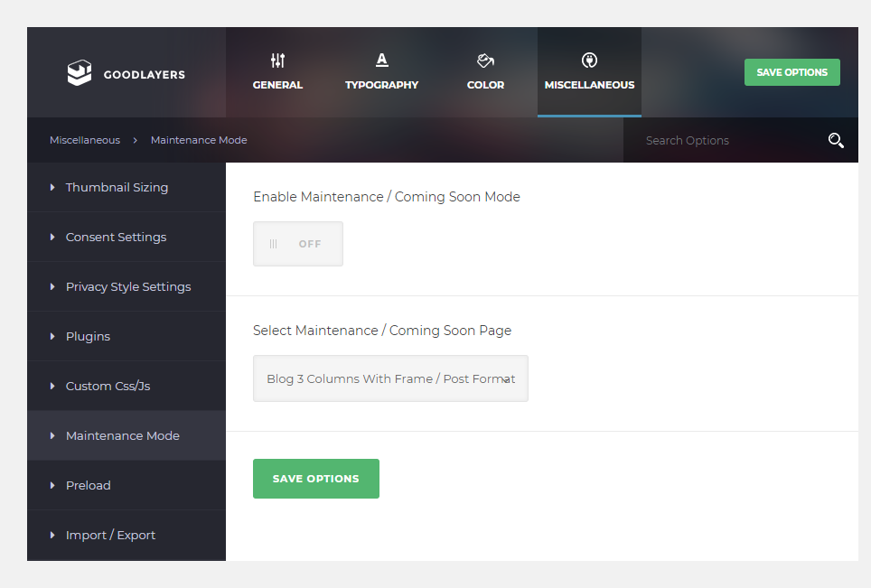871x588 pixels.
Task: Click the General sliders icon
Action: 277,60
